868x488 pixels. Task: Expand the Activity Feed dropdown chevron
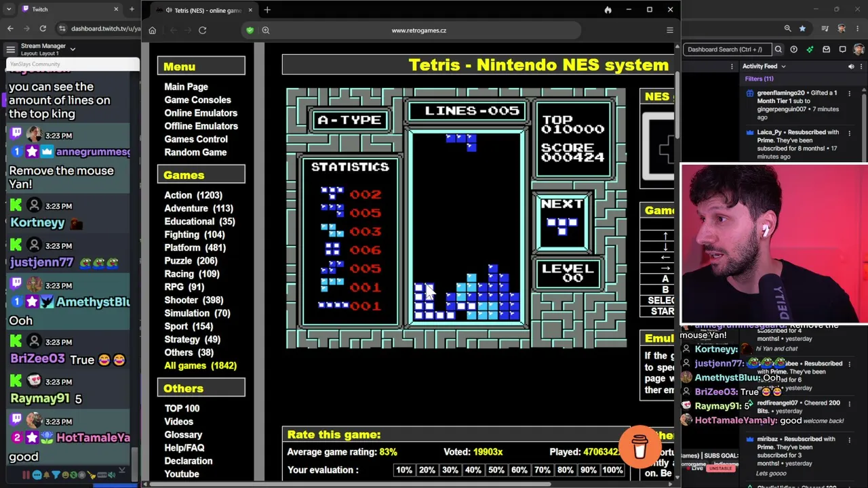[783, 66]
